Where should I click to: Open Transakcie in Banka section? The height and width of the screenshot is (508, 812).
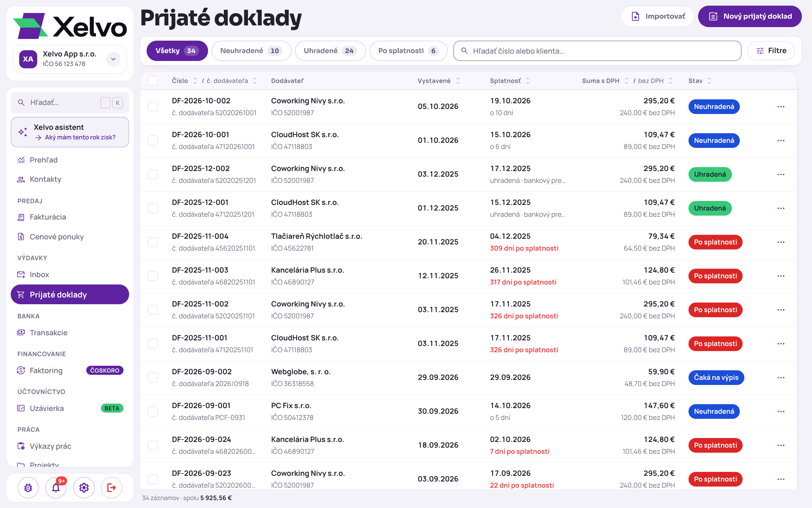[x=70, y=333]
